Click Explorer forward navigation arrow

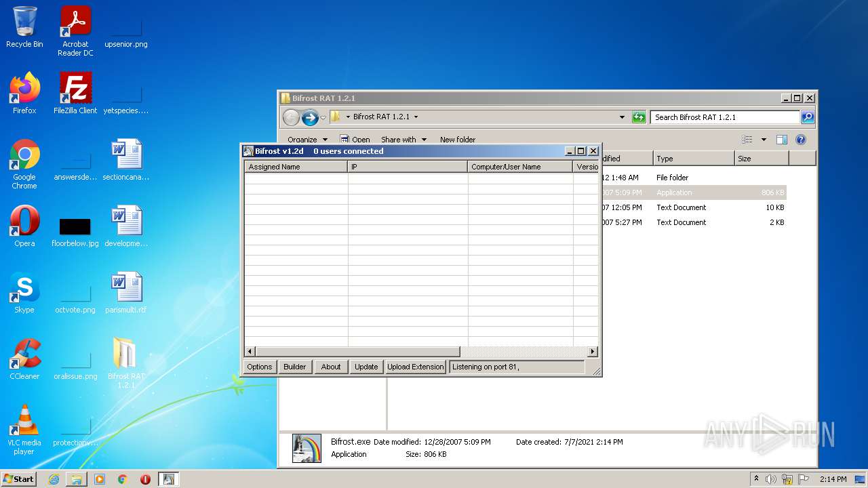pos(310,117)
